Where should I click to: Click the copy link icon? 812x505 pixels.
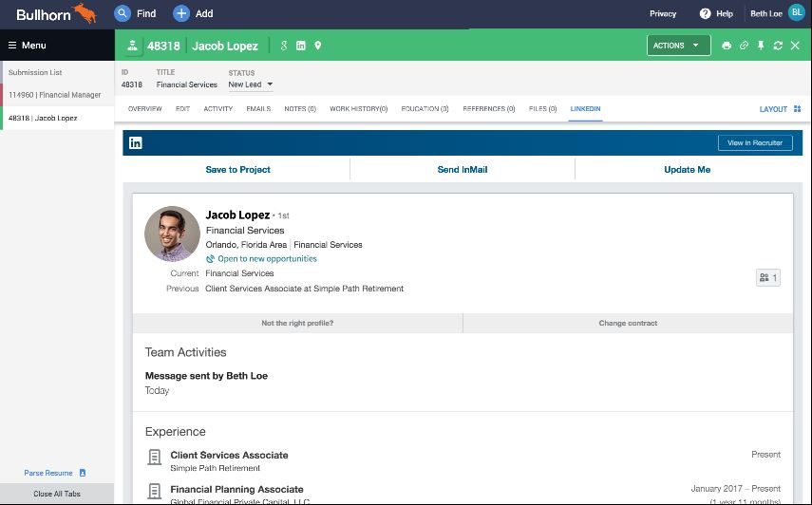[x=744, y=46]
